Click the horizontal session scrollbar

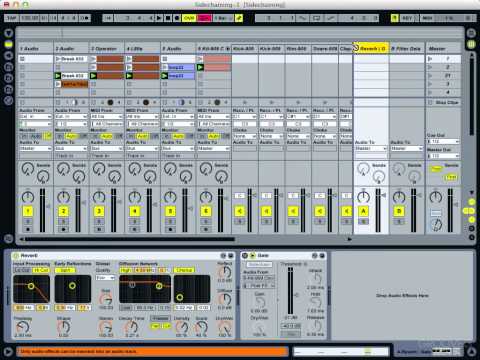pyautogui.click(x=130, y=239)
